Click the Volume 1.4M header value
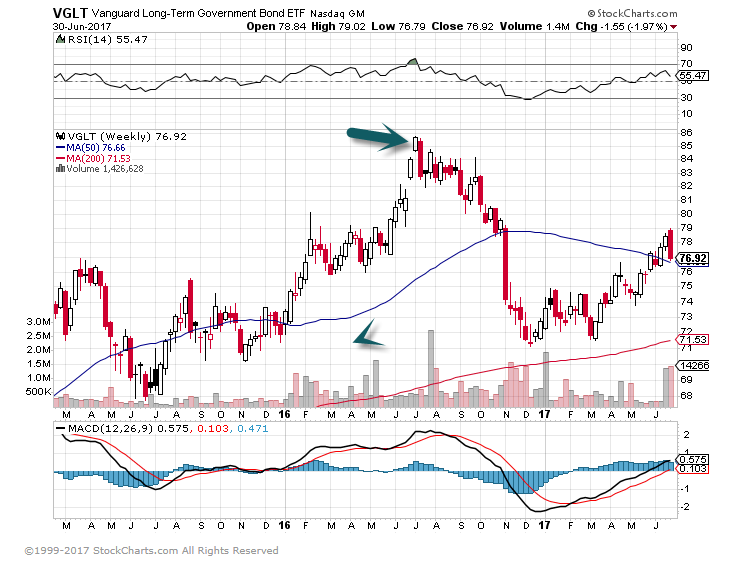Viewport: 746px width, 583px height. (534, 27)
